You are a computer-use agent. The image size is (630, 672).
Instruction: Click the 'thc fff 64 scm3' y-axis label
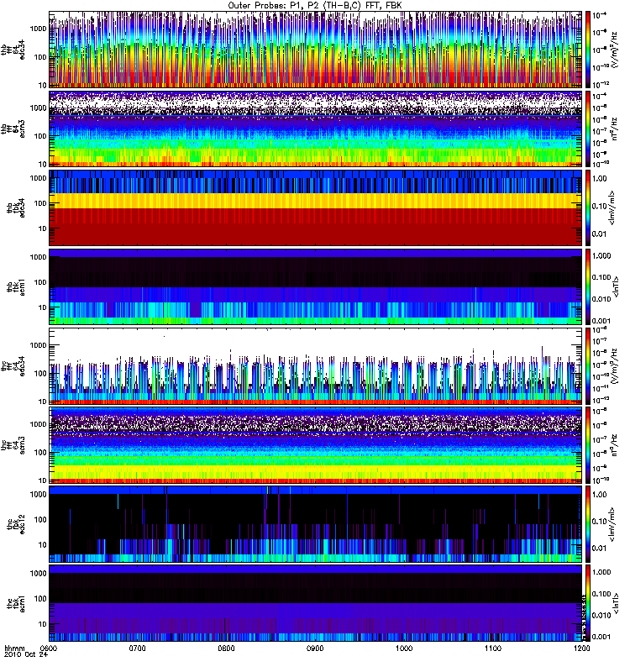click(x=13, y=445)
